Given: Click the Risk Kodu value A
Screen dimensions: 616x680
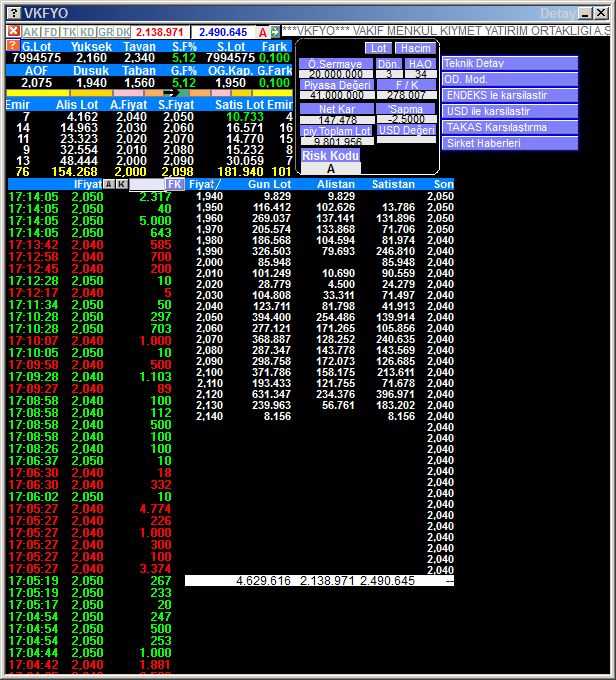Looking at the screenshot, I should point(331,169).
